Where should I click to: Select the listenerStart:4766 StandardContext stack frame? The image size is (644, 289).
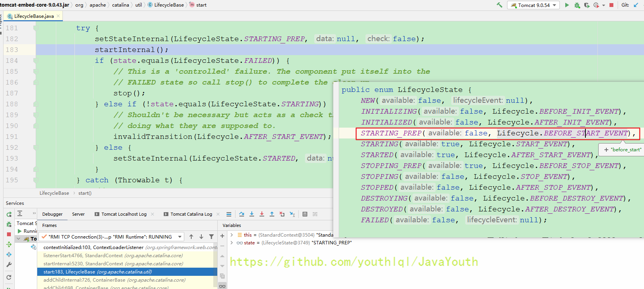point(113,256)
